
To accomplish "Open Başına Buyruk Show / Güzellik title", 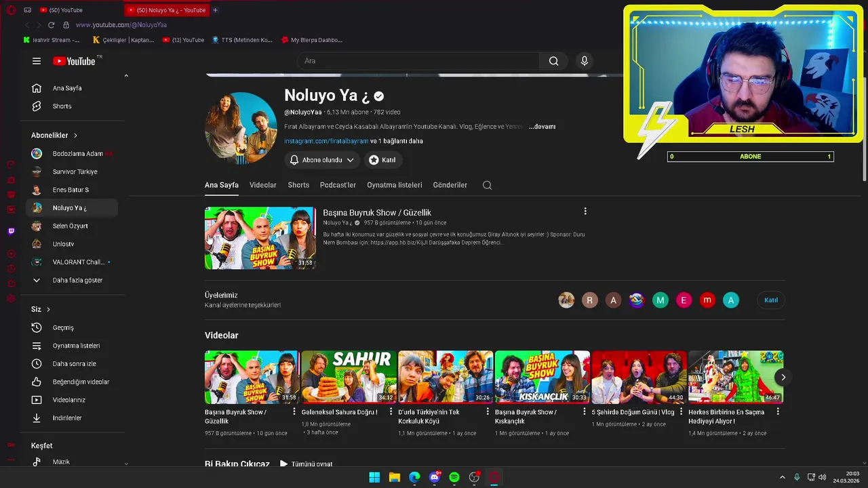I will [x=377, y=213].
